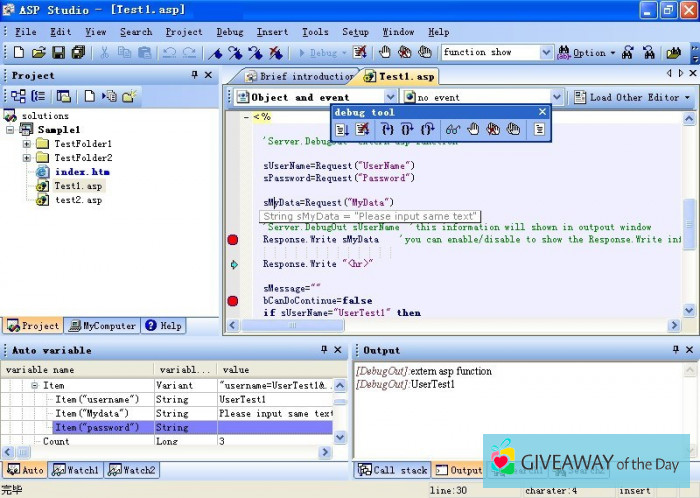This screenshot has height=498, width=700.
Task: Click the Undo arrow in the toolbar
Action: [x=168, y=52]
